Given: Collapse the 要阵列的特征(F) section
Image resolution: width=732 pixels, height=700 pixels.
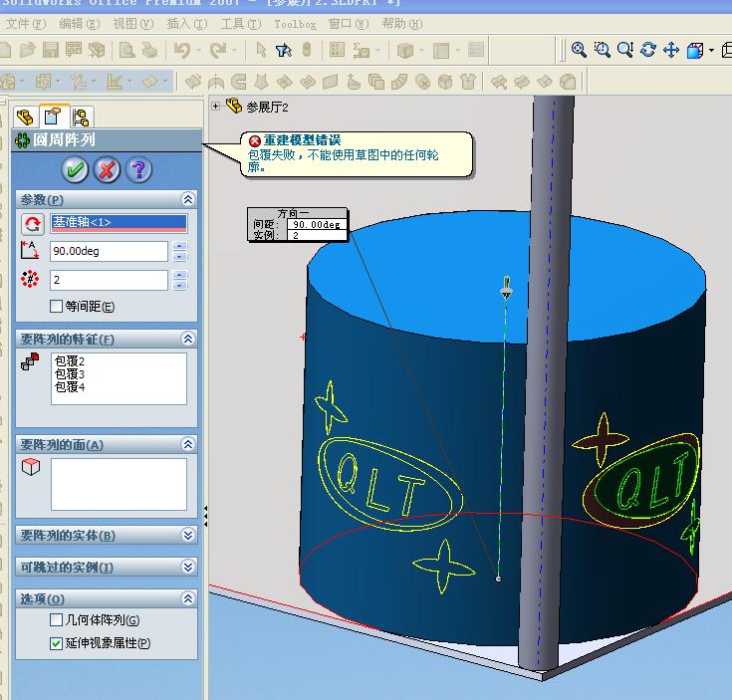Looking at the screenshot, I should [x=187, y=339].
